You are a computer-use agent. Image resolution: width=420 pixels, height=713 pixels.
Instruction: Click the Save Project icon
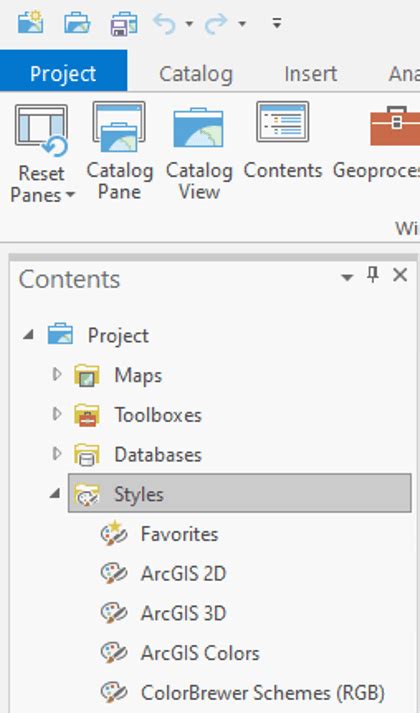click(124, 23)
